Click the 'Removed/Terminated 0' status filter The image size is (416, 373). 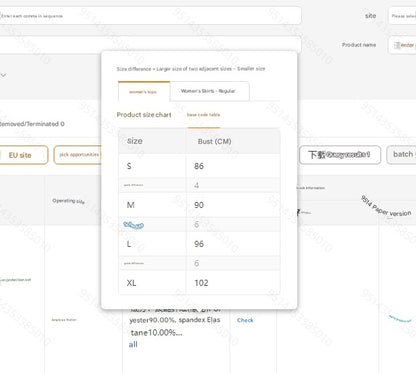32,124
